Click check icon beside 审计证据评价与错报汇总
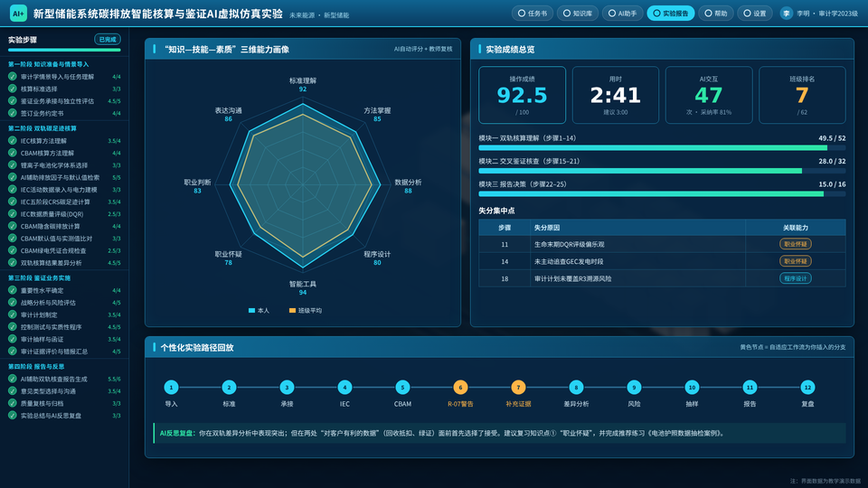 (x=12, y=351)
